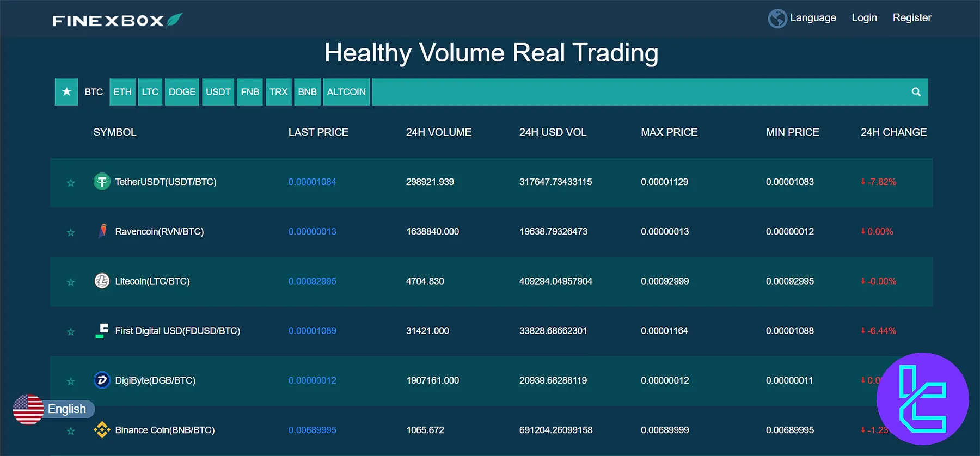Switch to the FNB market tab
Viewport: 980px width, 456px height.
pos(250,92)
